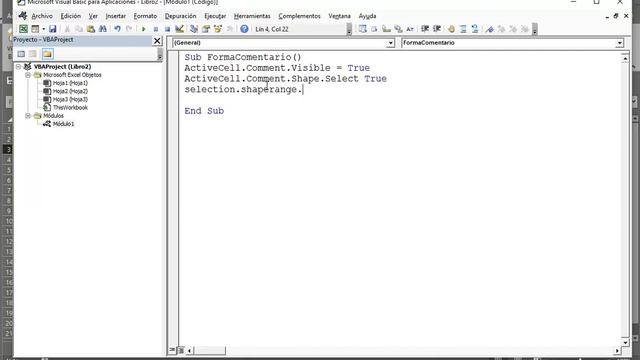Viewport: 640px width, 360px height.
Task: Open Find with the binoculars icon
Action: point(102,29)
